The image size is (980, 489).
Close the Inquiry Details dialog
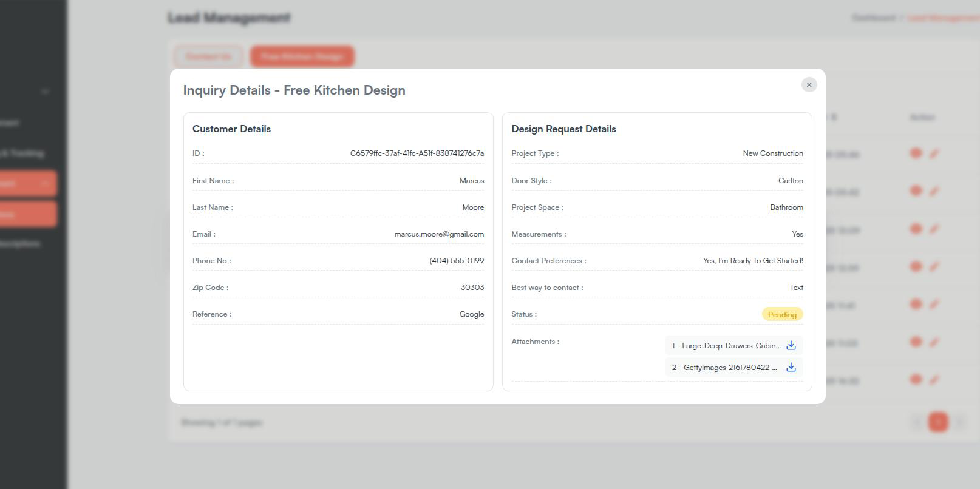pyautogui.click(x=809, y=85)
